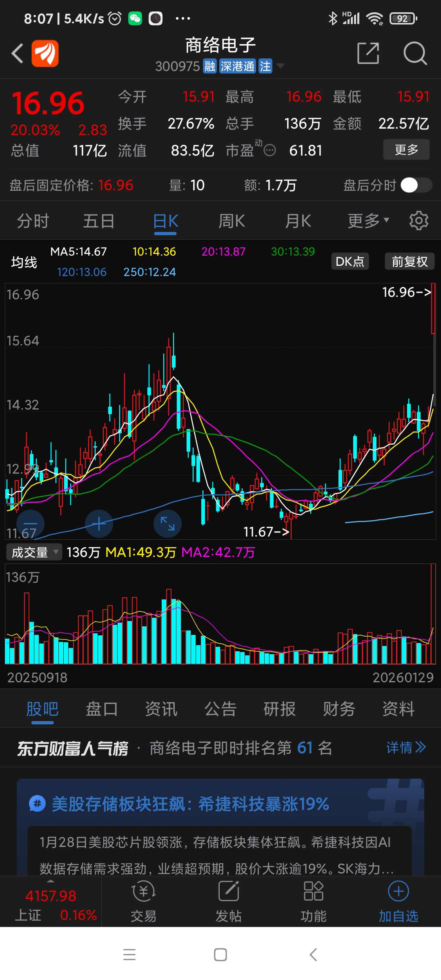Tap the 融 margin badge
The width and height of the screenshot is (441, 980).
210,66
